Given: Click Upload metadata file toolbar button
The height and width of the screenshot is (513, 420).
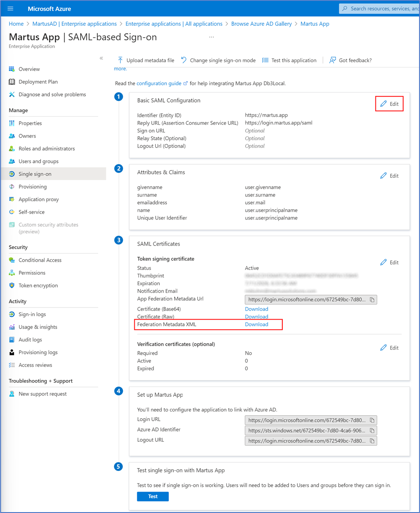Looking at the screenshot, I should click(x=145, y=60).
